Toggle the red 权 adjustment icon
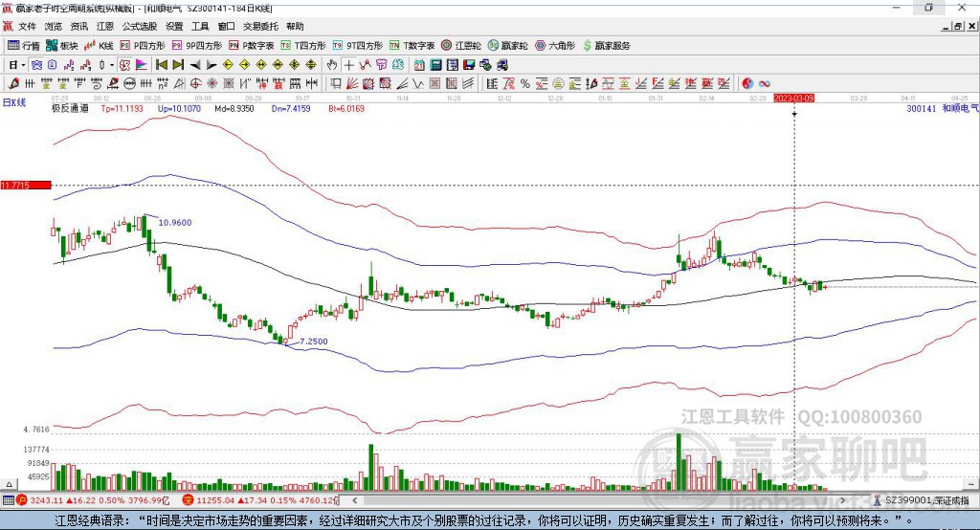This screenshot has height=530, width=980. [124, 65]
